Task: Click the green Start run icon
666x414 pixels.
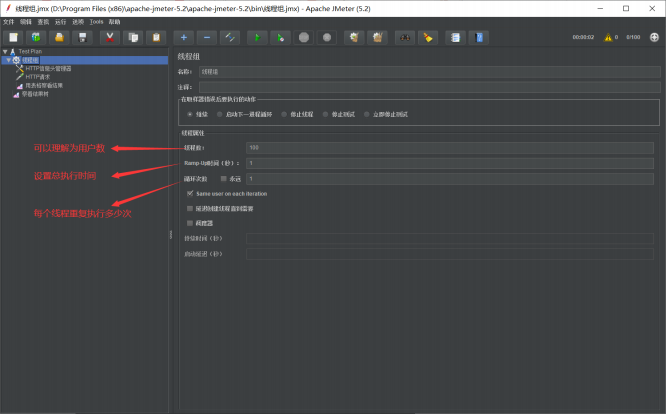Action: (x=256, y=37)
